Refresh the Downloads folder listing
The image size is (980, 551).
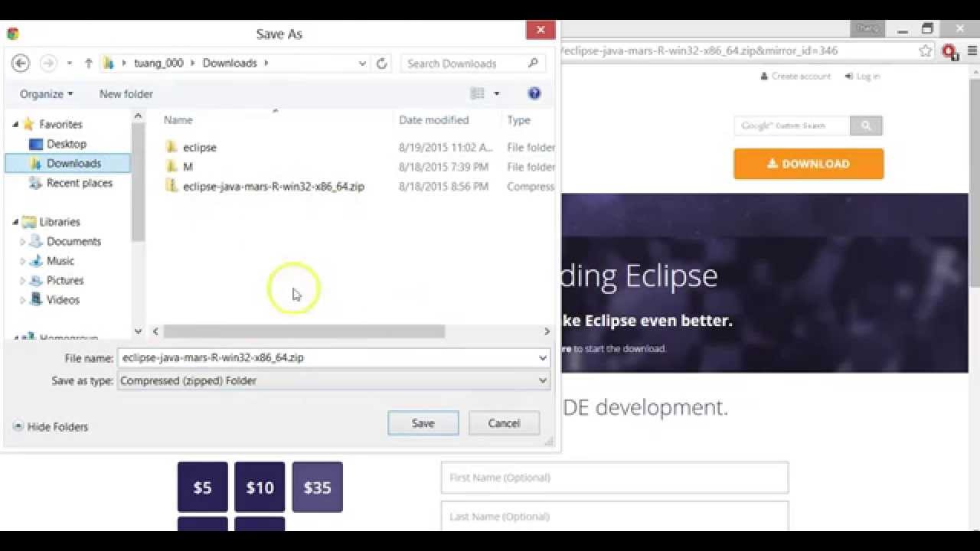pos(381,64)
